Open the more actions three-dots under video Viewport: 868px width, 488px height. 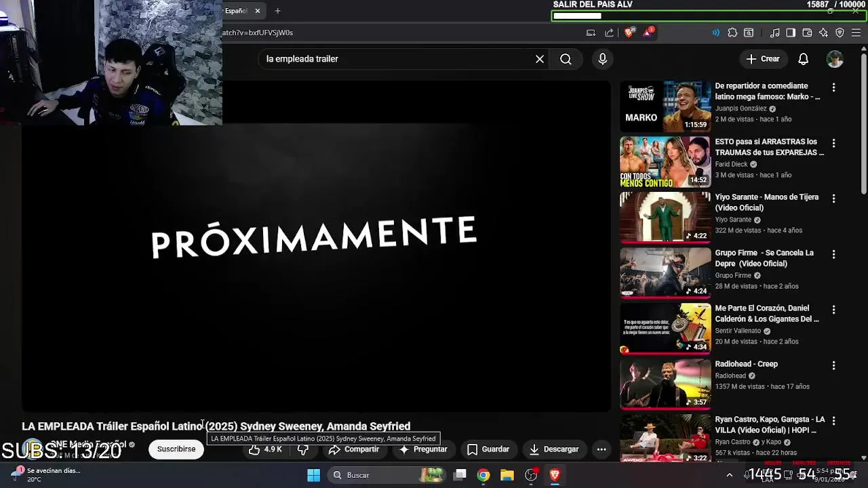tap(601, 449)
